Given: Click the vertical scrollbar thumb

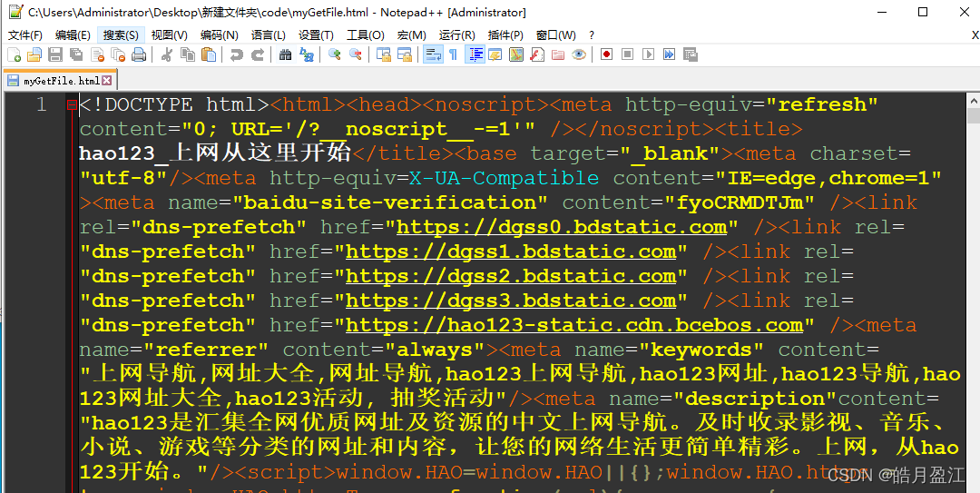Looking at the screenshot, I should (x=973, y=116).
